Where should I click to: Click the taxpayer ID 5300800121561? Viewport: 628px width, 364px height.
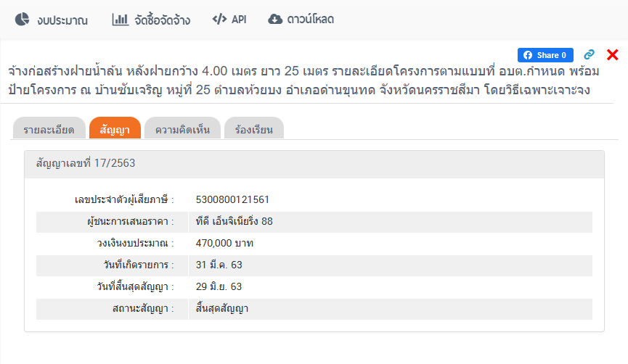click(x=232, y=199)
